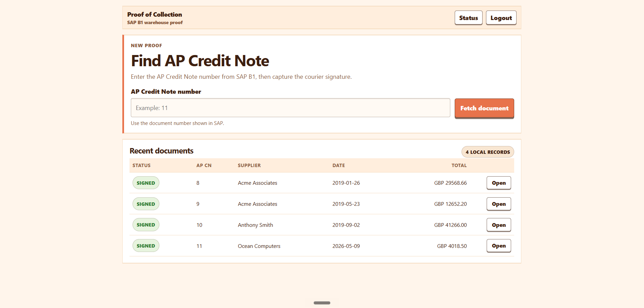Viewport: 644px width, 308px height.
Task: Click the Status button in the header
Action: coord(468,18)
